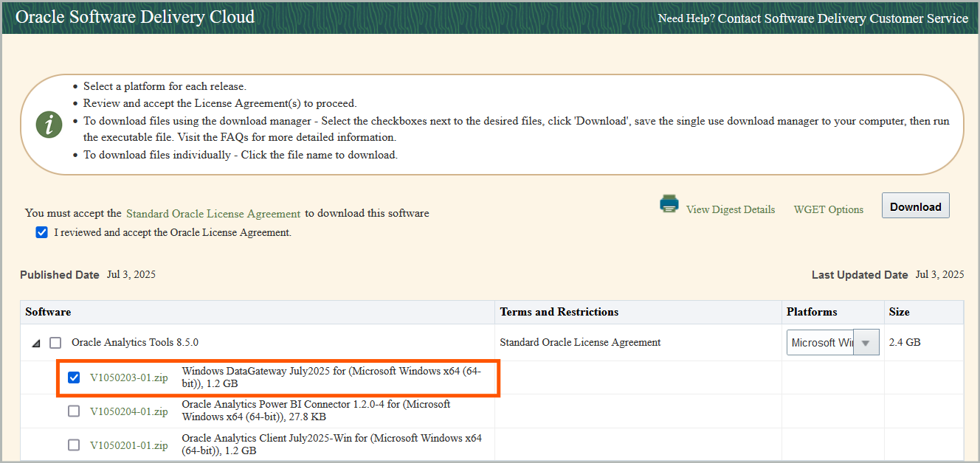Image resolution: width=980 pixels, height=463 pixels.
Task: Open View Digest Details
Action: pos(730,209)
